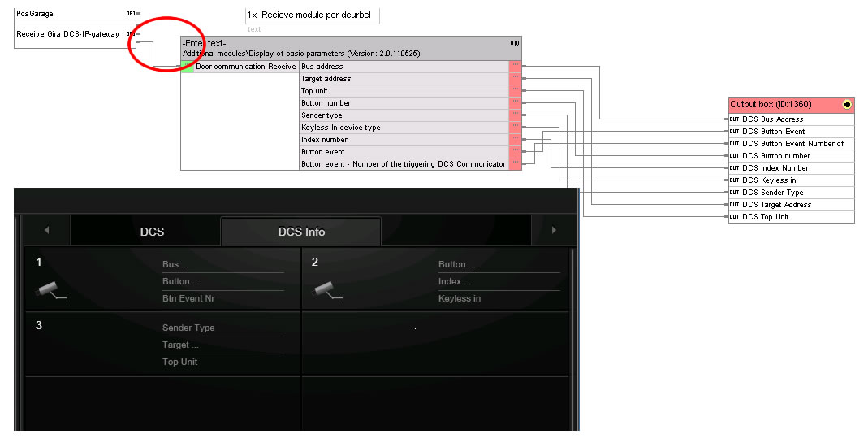This screenshot has width=868, height=447.
Task: Click the -Enter text- title field
Action: click(x=205, y=42)
